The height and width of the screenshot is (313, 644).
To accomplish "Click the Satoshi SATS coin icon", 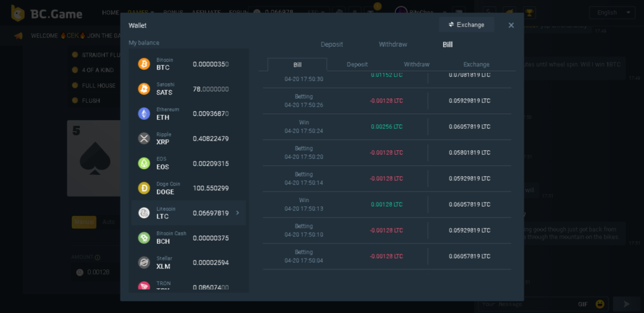I will 144,89.
